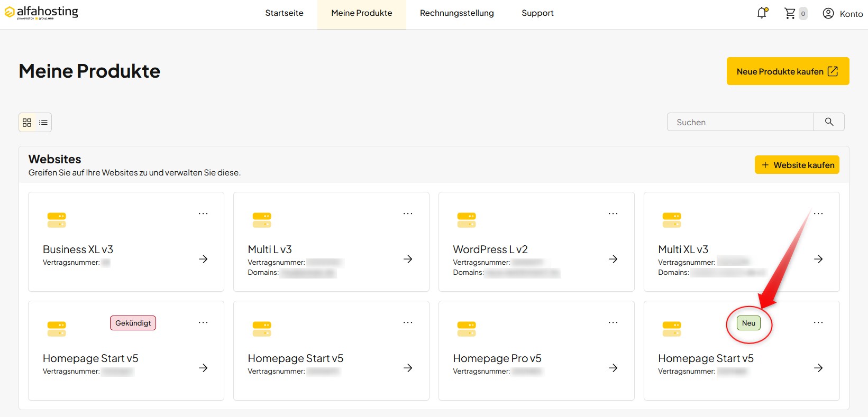Click the Multi L v3 title
Image resolution: width=868 pixels, height=417 pixels.
(x=270, y=249)
